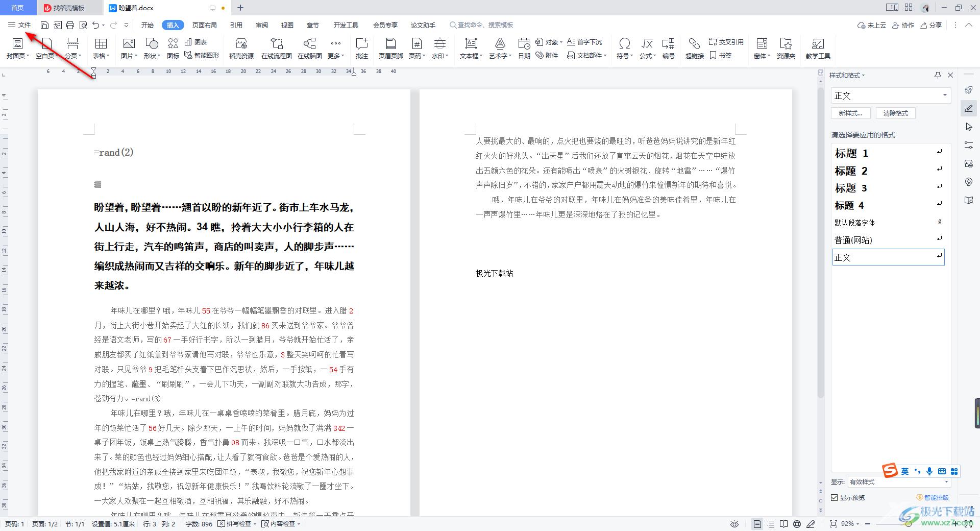Insert a Shape (形状)

click(152, 49)
